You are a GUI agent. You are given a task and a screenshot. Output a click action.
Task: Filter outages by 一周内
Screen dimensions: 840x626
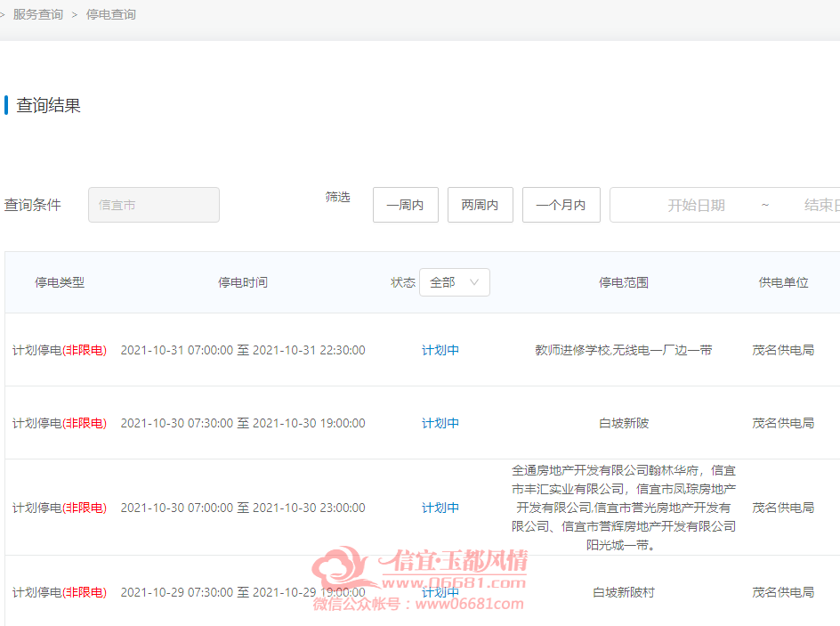tap(406, 205)
